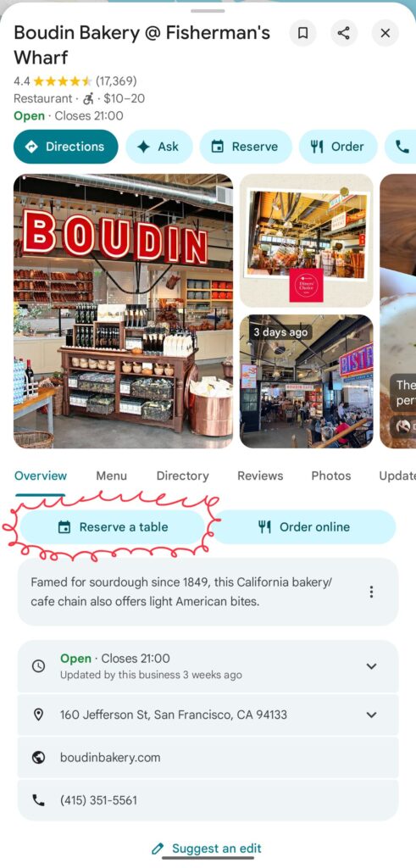Tap the phone icon next to (415) 351-5561
Image resolution: width=416 pixels, height=868 pixels.
pyautogui.click(x=38, y=800)
